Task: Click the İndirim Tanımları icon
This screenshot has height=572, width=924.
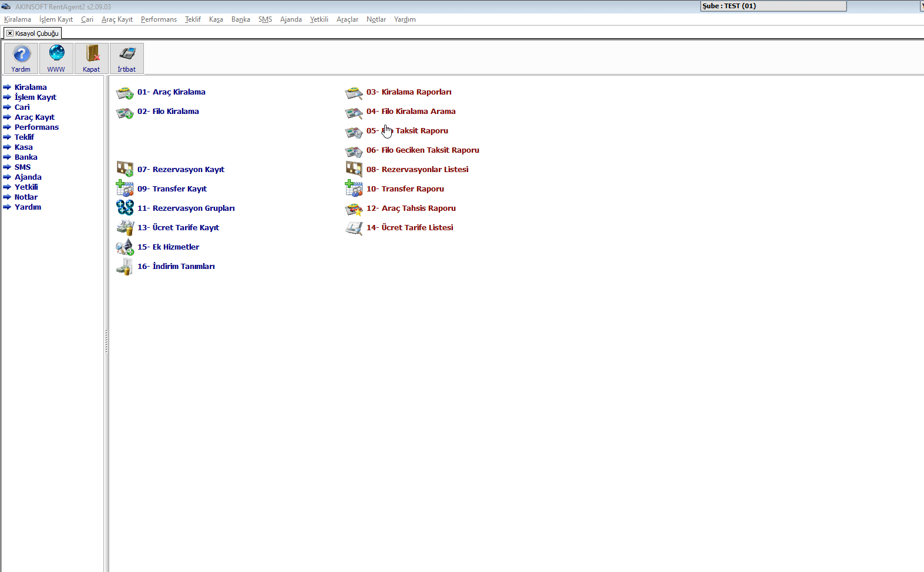Action: pos(125,267)
